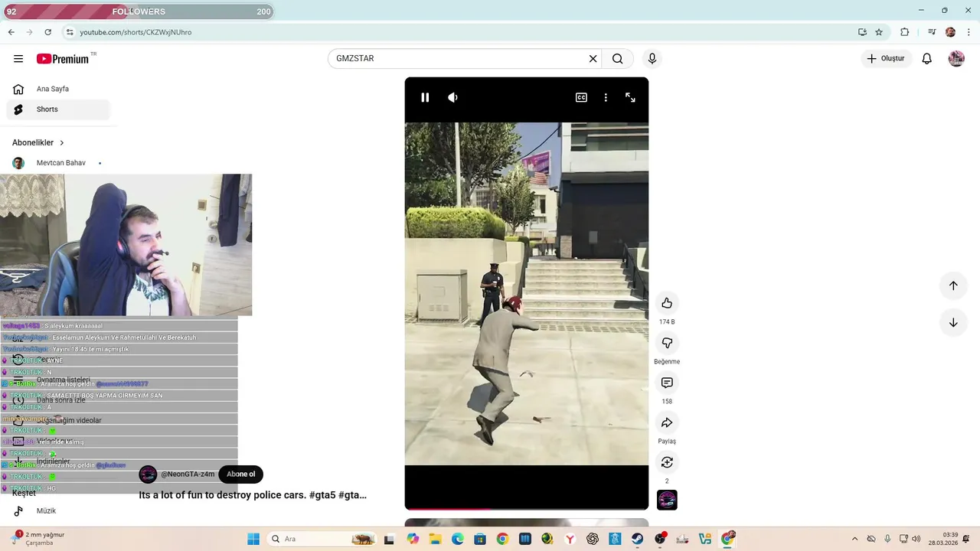Toggle closed captions on the Short
This screenshot has width=980, height=551.
click(x=581, y=97)
